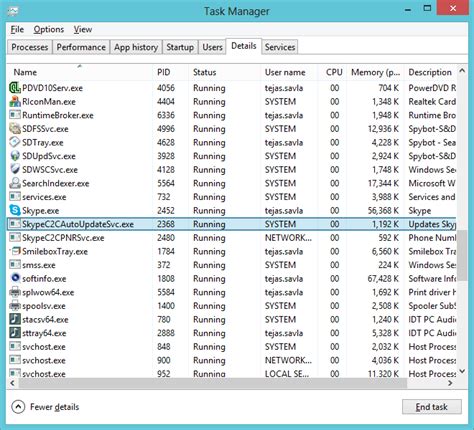This screenshot has width=474, height=430.
Task: Open the View menu
Action: (x=83, y=29)
